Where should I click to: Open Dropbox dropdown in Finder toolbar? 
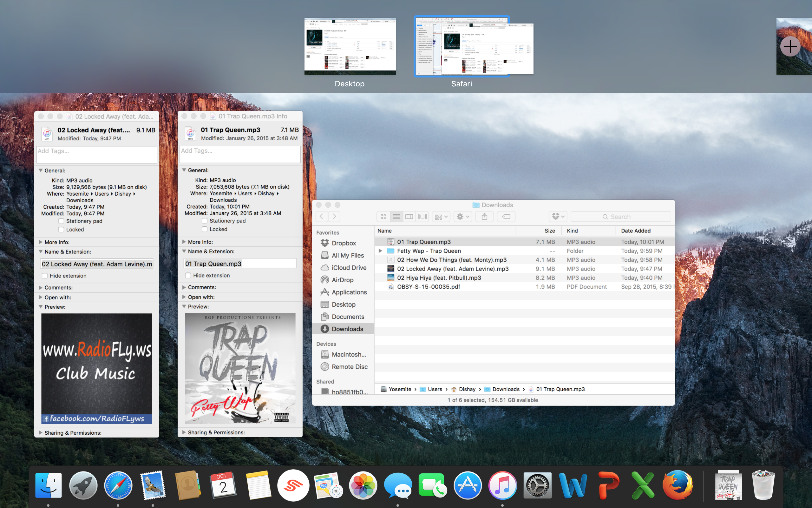(x=558, y=217)
